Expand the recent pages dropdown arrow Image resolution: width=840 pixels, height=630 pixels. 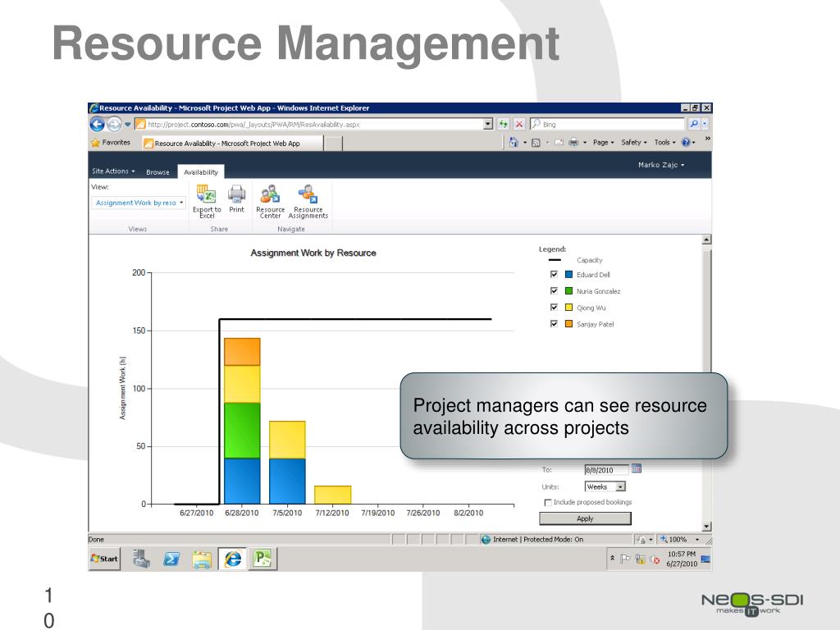coord(127,125)
